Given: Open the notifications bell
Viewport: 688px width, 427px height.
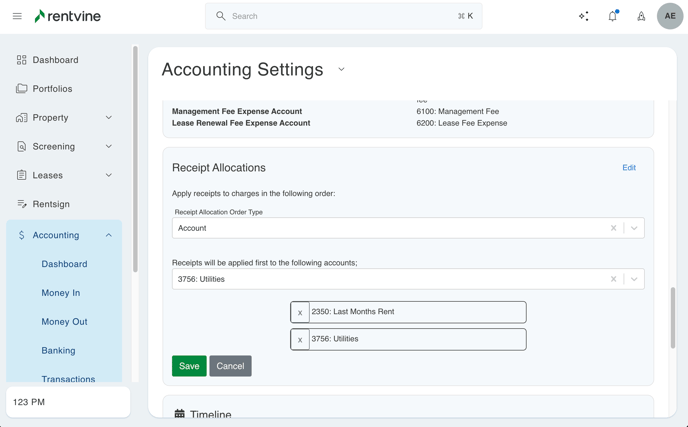Looking at the screenshot, I should [x=612, y=16].
